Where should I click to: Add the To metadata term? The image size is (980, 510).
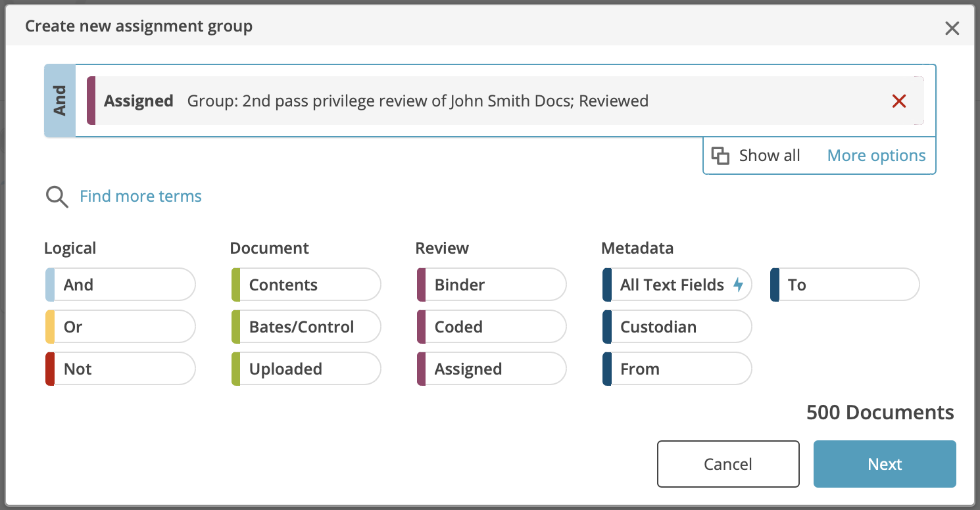(x=844, y=284)
